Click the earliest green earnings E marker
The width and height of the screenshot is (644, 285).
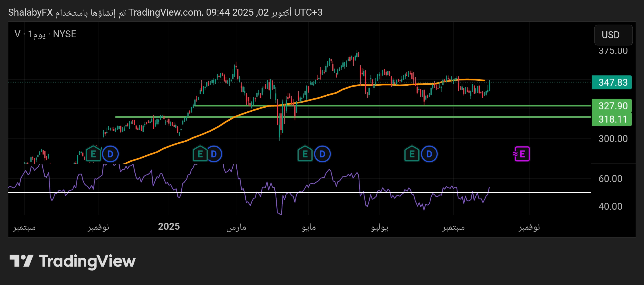pyautogui.click(x=93, y=154)
